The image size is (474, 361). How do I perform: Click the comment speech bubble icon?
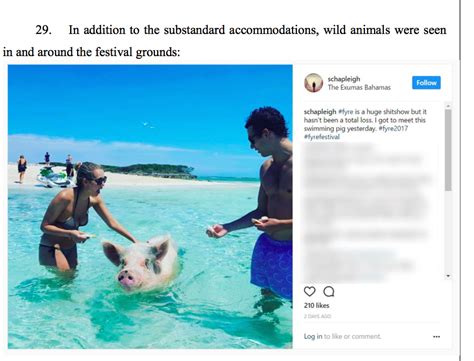click(329, 291)
